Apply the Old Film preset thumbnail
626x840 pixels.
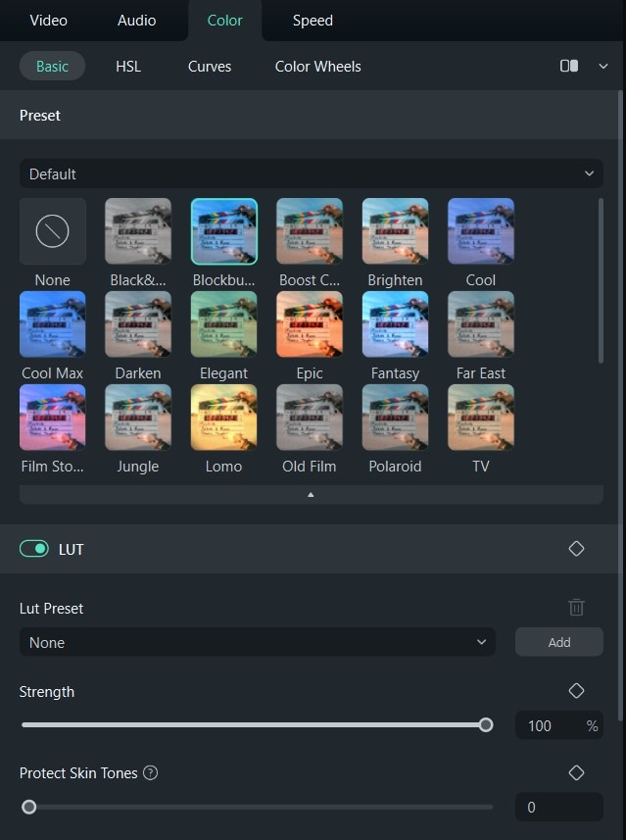310,418
